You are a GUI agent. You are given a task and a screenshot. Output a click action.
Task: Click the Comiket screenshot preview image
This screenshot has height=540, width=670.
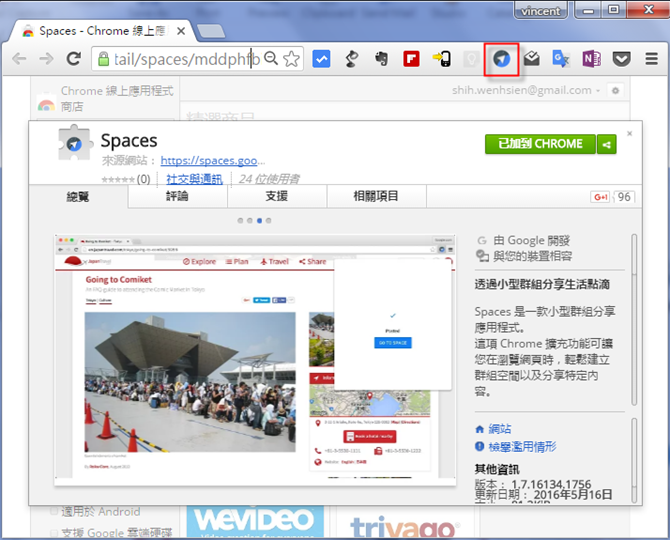click(255, 360)
